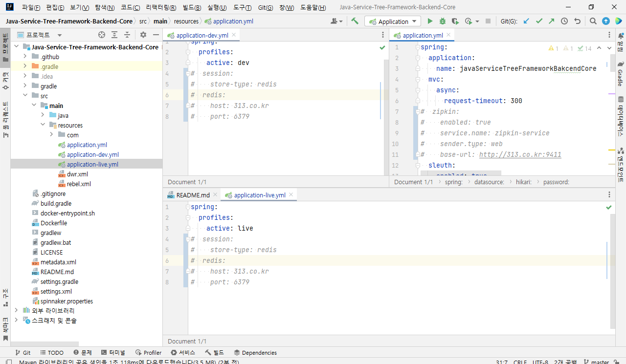Close the application-dev.yml tab
626x364 pixels.
click(234, 35)
